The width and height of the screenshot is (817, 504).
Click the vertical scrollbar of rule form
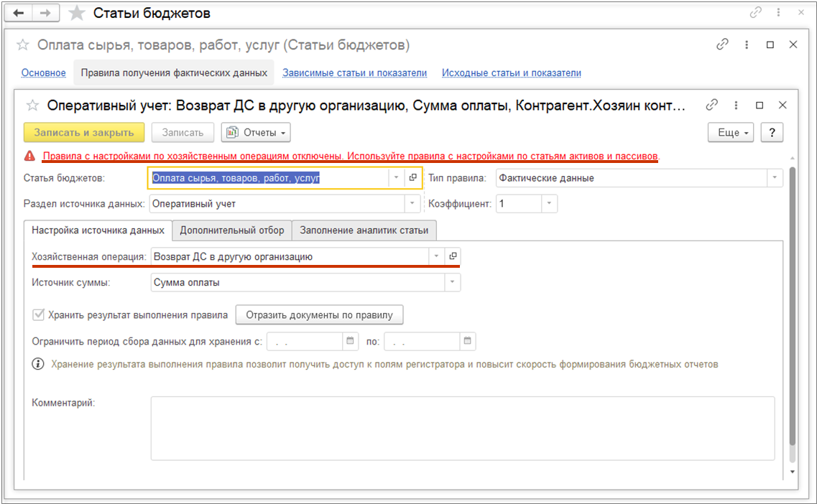[793, 307]
